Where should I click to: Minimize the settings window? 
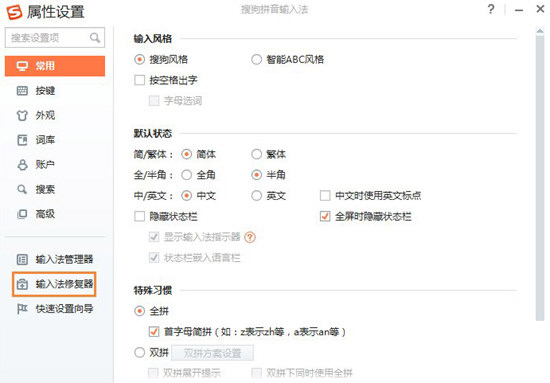click(519, 10)
